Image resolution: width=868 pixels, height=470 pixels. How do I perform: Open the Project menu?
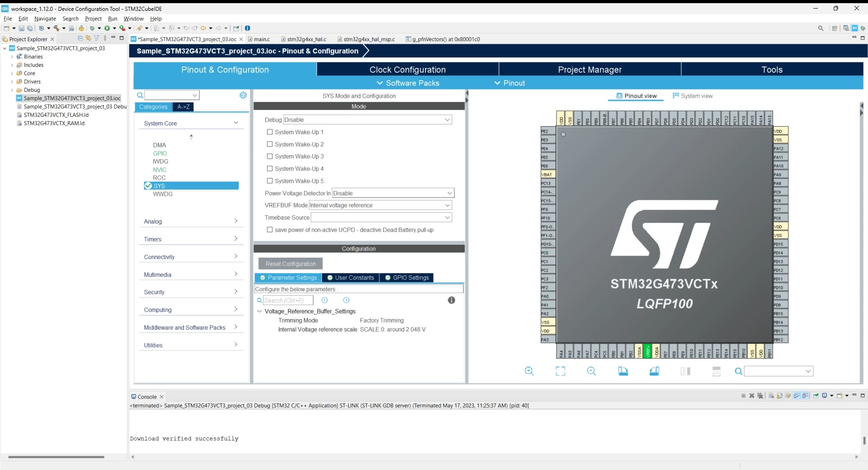[93, 19]
